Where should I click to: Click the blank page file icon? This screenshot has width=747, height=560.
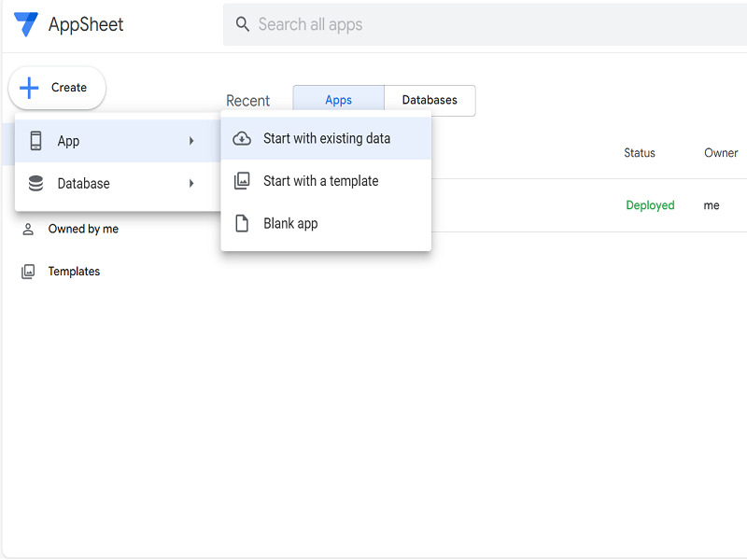coord(242,224)
